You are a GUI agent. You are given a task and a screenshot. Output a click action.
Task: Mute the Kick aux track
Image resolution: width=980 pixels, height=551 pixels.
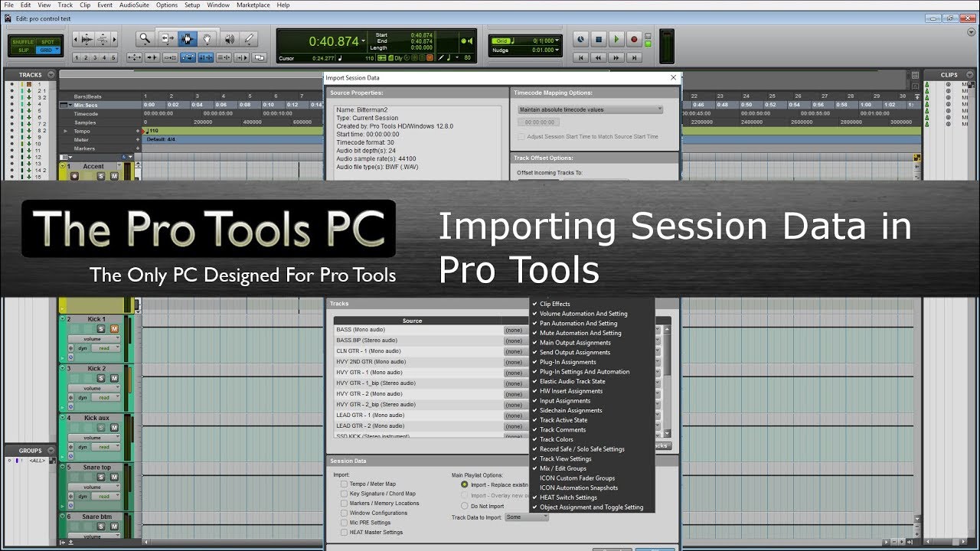pos(114,428)
